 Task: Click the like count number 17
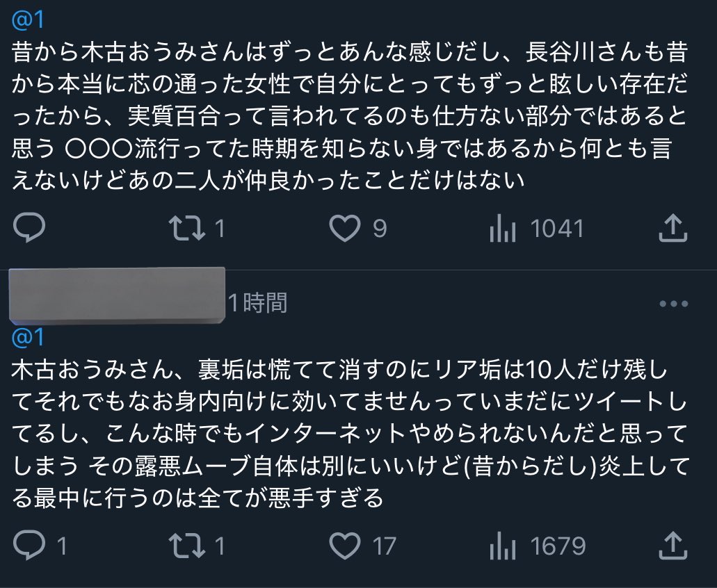pyautogui.click(x=384, y=546)
